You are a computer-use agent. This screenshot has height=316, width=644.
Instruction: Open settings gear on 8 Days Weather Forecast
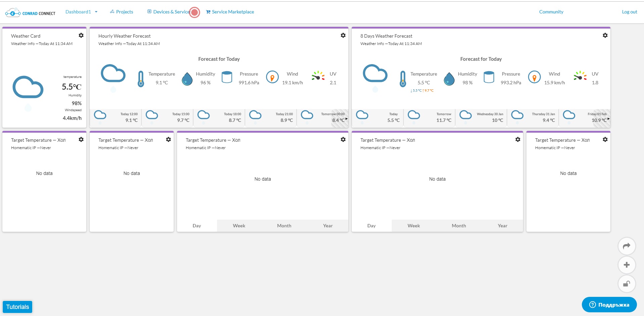[605, 35]
